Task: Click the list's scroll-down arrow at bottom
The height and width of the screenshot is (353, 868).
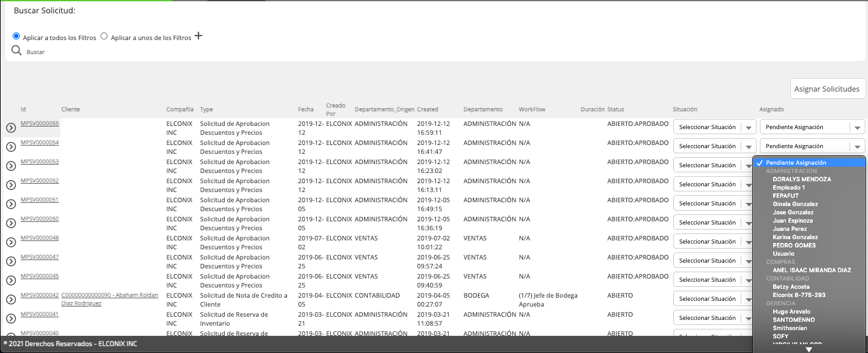Action: point(809,349)
